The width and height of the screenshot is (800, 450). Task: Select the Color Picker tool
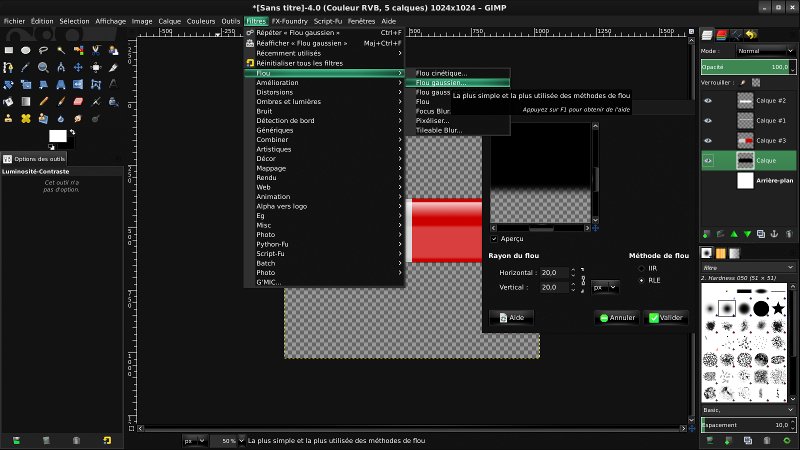26,67
